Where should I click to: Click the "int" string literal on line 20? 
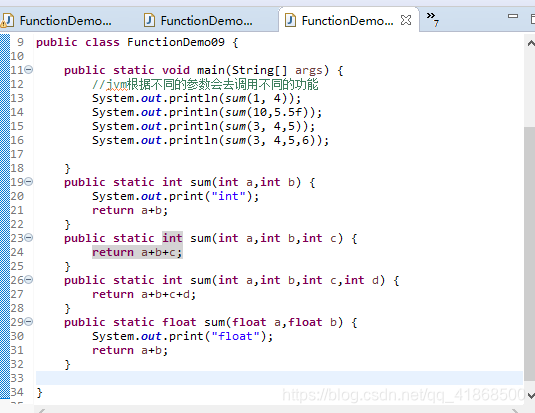(x=228, y=196)
